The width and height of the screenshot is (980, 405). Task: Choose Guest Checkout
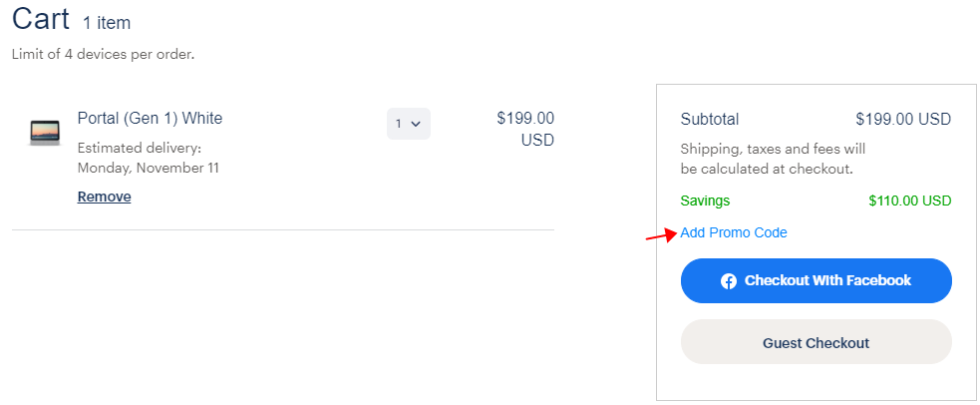pyautogui.click(x=817, y=342)
